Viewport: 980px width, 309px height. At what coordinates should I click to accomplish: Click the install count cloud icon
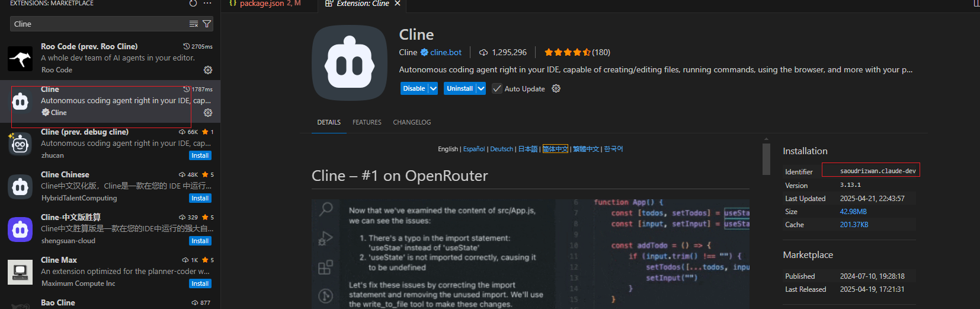click(x=483, y=52)
